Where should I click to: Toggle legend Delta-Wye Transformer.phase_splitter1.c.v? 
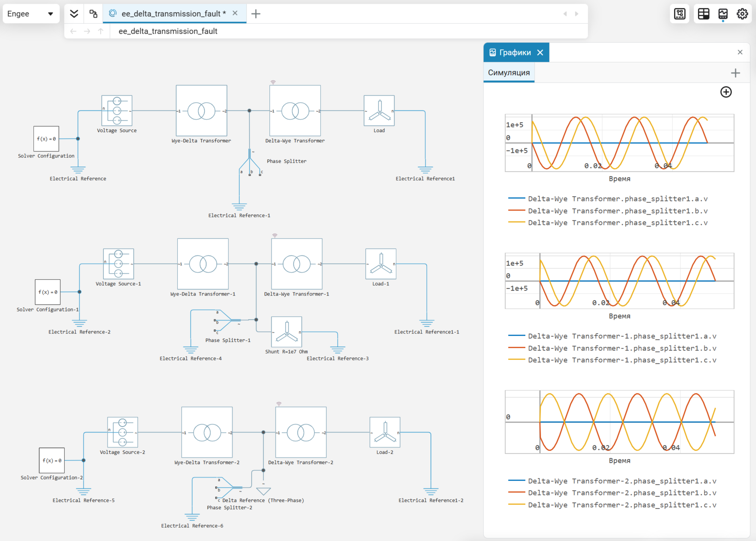[608, 223]
